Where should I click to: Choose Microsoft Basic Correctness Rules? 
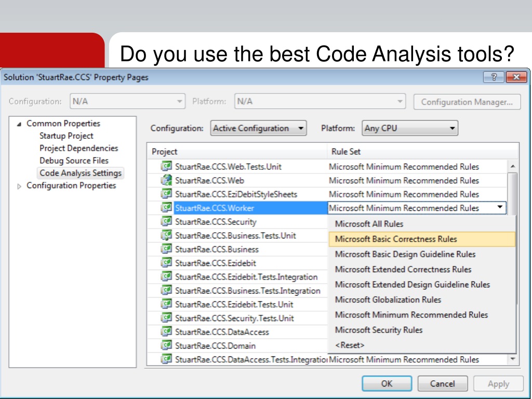[422, 239]
